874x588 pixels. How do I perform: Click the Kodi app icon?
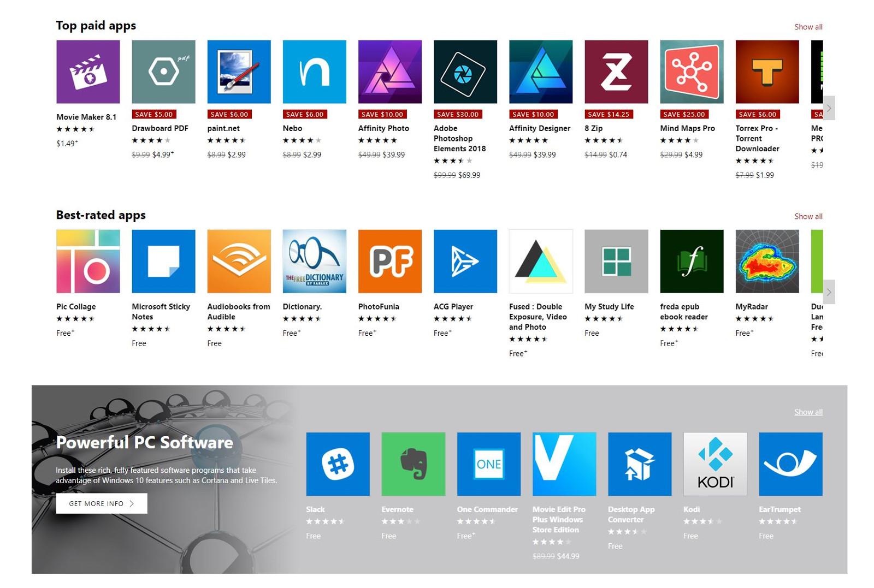pyautogui.click(x=715, y=464)
